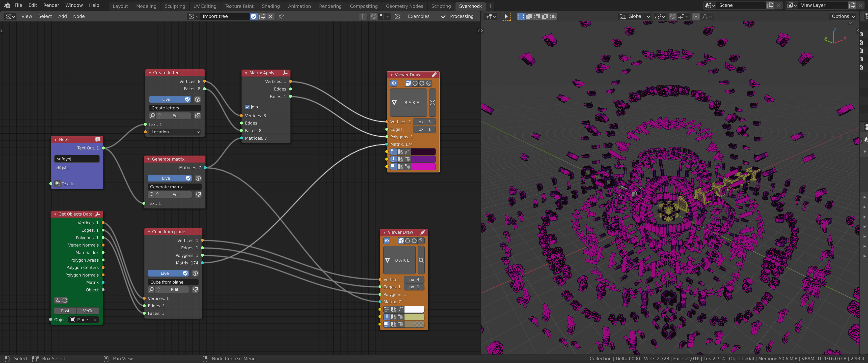Click the Post button in Get Objects Data

pyautogui.click(x=65, y=311)
